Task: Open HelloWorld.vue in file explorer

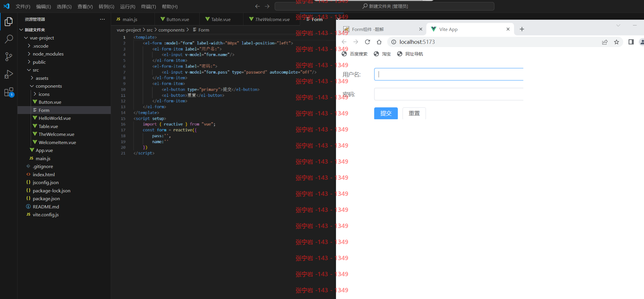Action: tap(55, 118)
